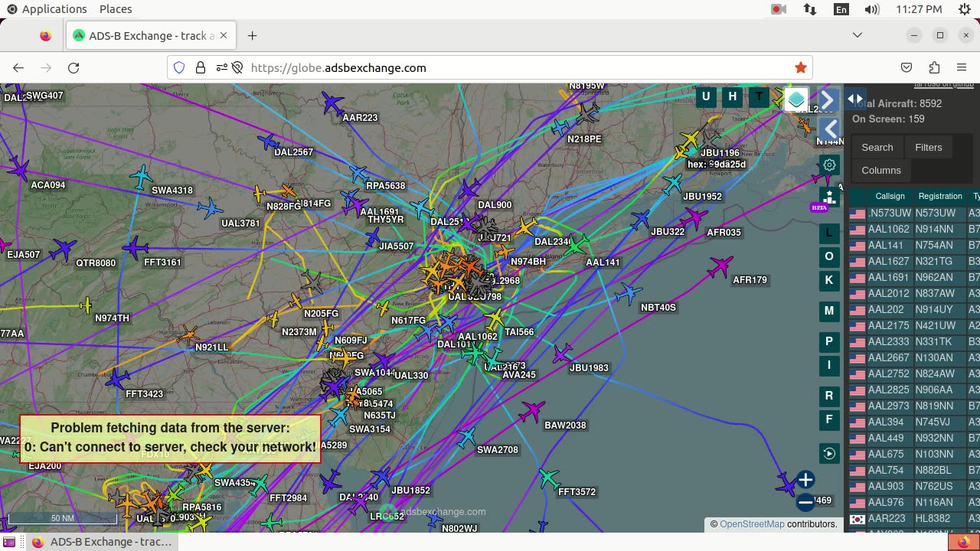Open the Places menu

point(116,9)
